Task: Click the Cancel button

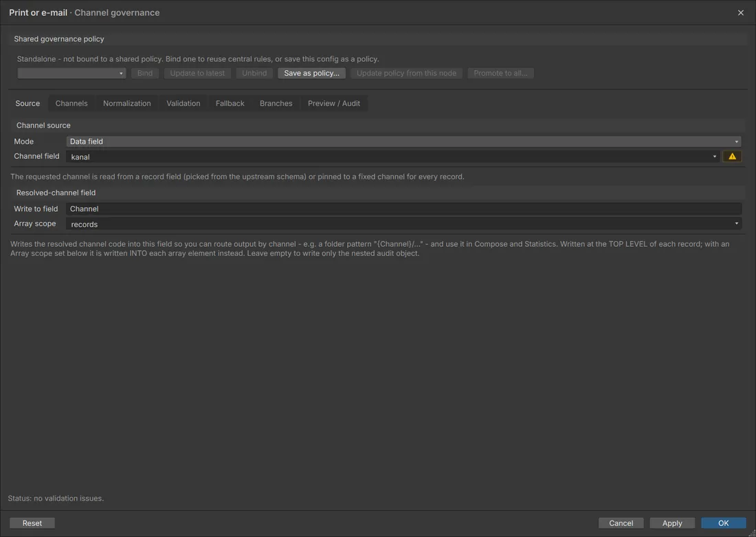Action: pos(621,523)
